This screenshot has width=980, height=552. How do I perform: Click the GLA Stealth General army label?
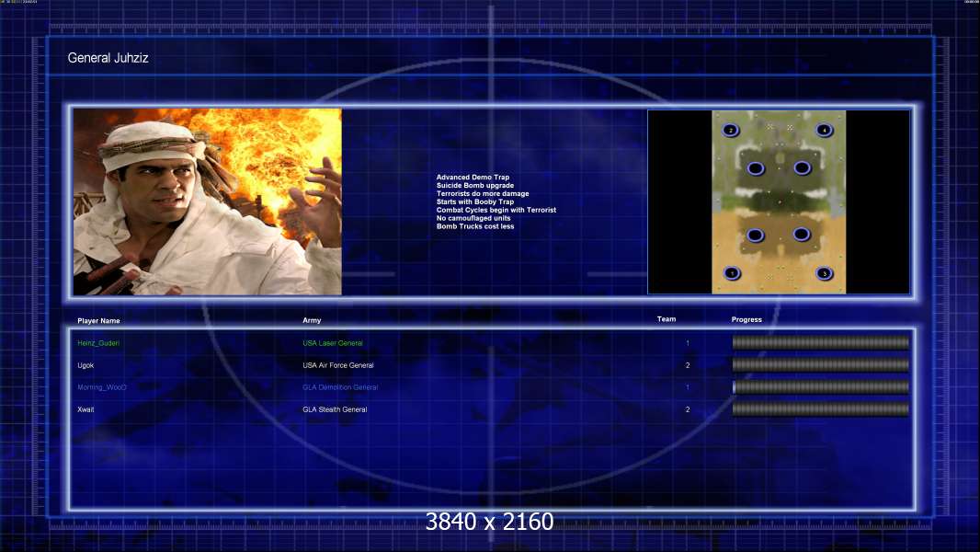tap(335, 409)
